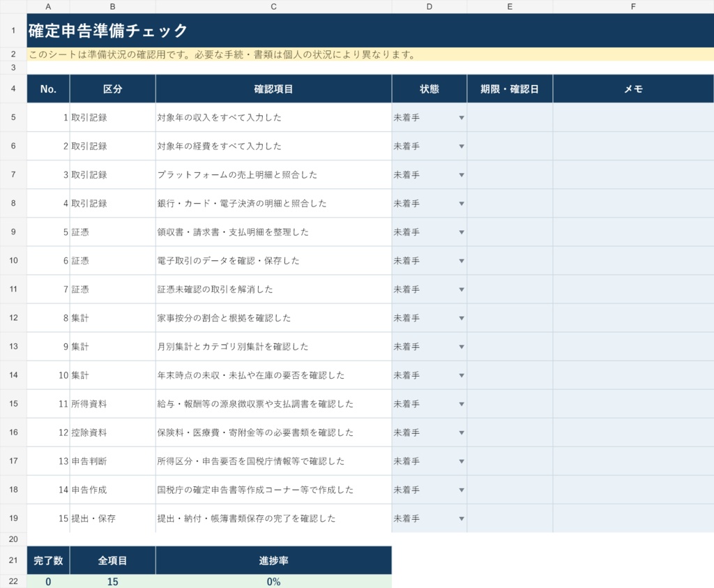Click the completed count cell showing 0 under 完了数

tap(48, 582)
